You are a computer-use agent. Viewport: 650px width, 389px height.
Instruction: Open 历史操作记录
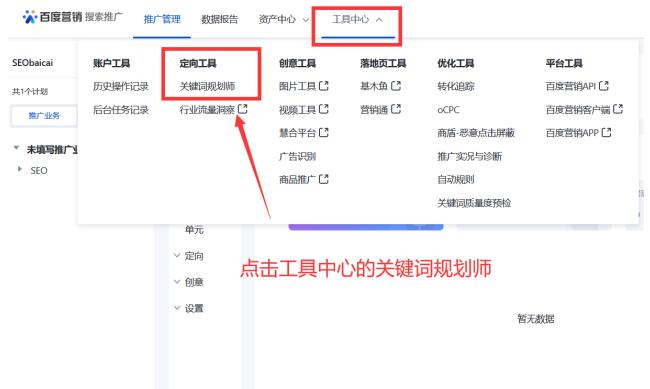click(x=121, y=86)
